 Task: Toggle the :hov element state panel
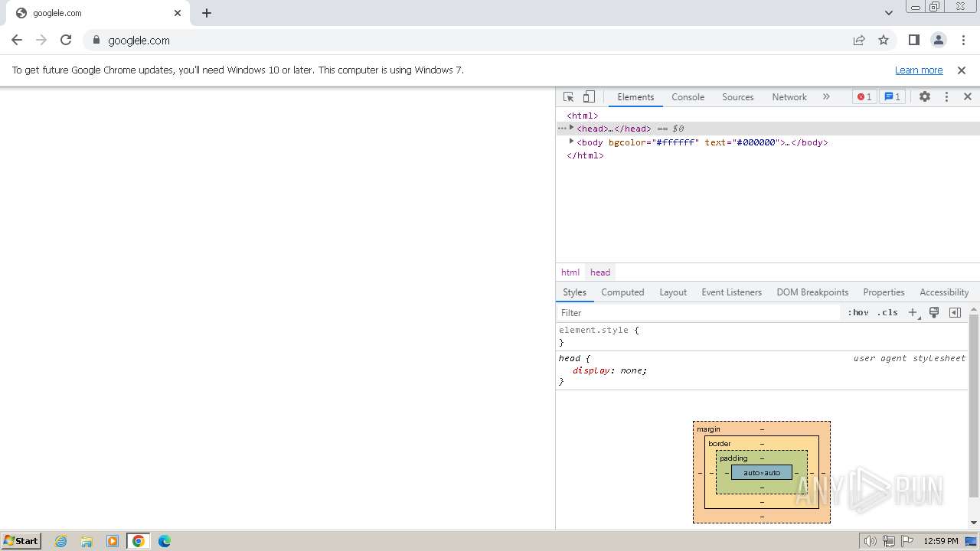tap(857, 312)
